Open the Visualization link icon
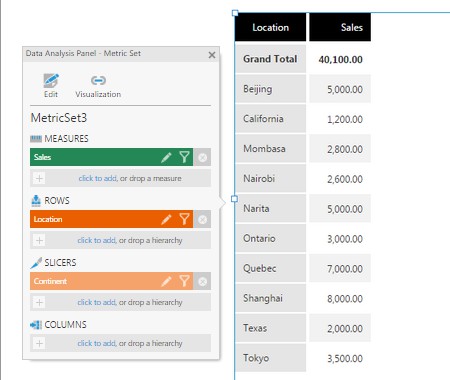Image resolution: width=450 pixels, height=380 pixels. pyautogui.click(x=98, y=80)
